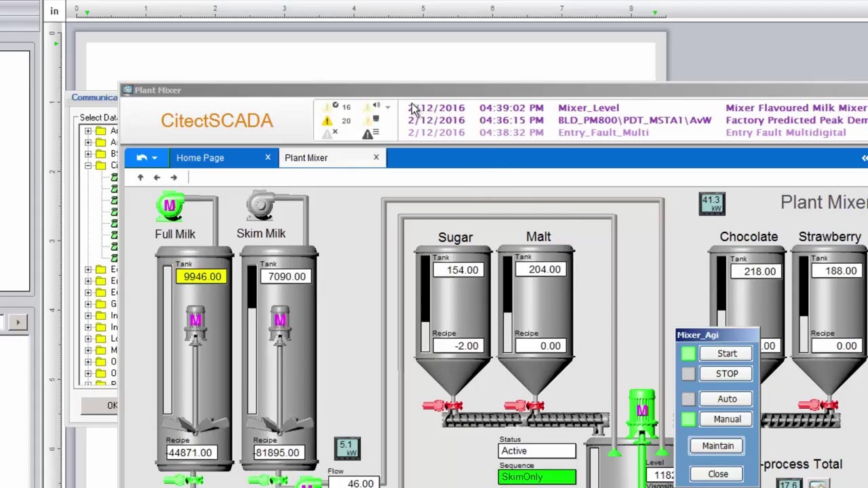This screenshot has height=488, width=868.
Task: Click the navigate up arrow
Action: 140,178
